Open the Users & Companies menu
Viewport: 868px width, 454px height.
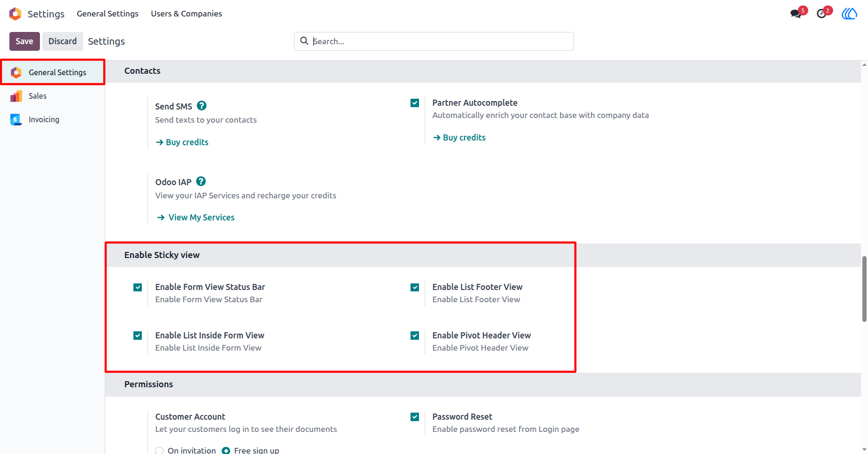186,14
